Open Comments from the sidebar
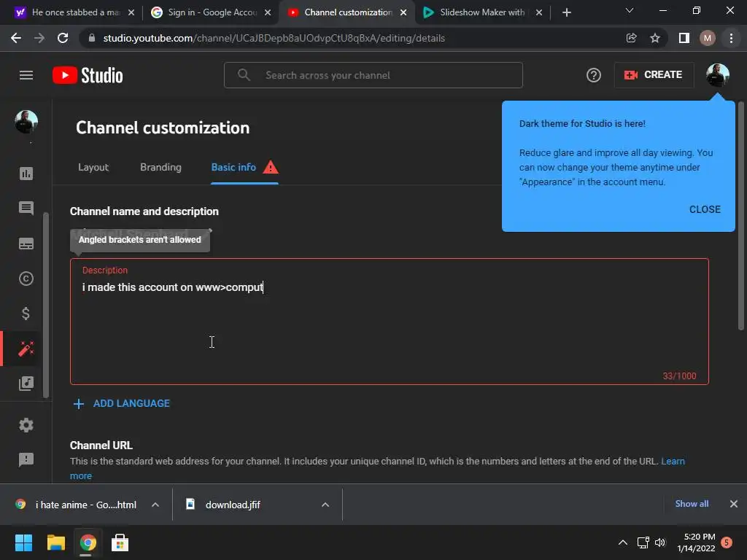Image resolution: width=747 pixels, height=560 pixels. (x=26, y=208)
